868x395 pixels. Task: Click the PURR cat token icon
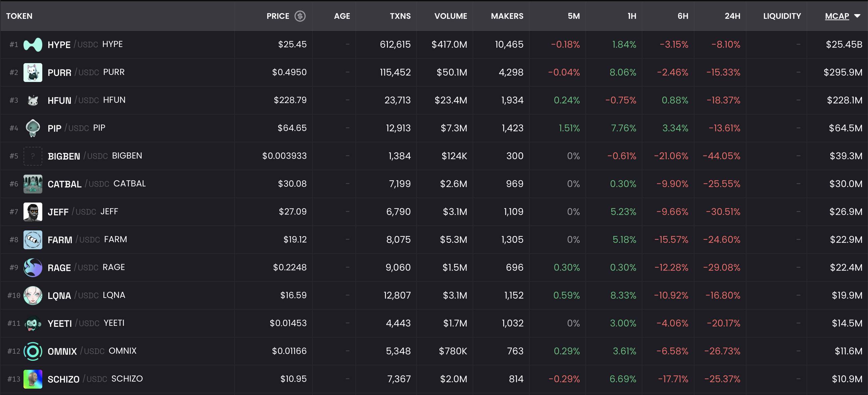[x=33, y=73]
